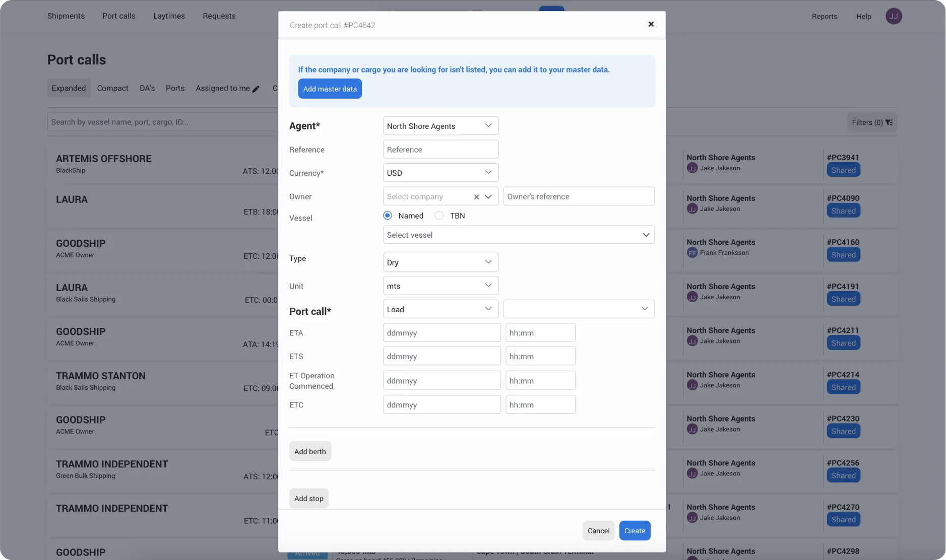Open the Select vessel dropdown
The height and width of the screenshot is (560, 946).
point(519,235)
